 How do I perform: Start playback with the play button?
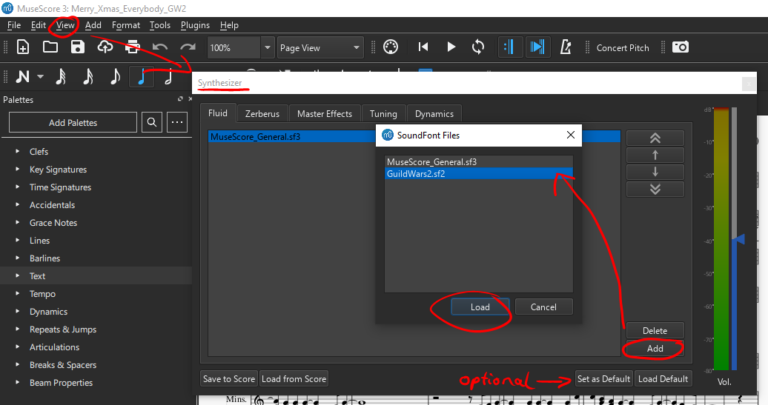tap(451, 48)
